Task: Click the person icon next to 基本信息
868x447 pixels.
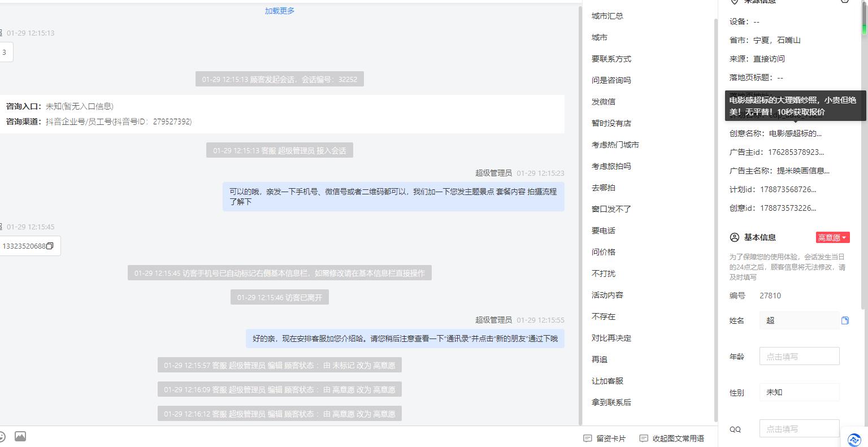Action: (735, 237)
